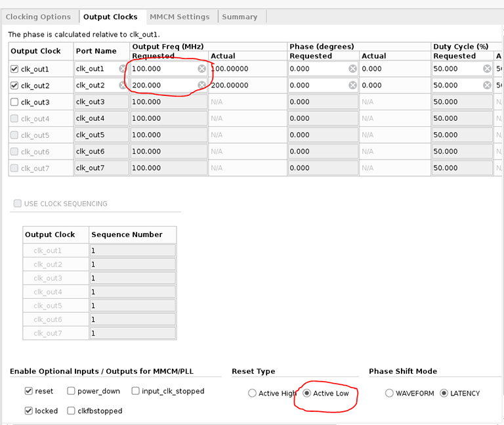Clear clk_out1 requested phase value

(x=352, y=68)
